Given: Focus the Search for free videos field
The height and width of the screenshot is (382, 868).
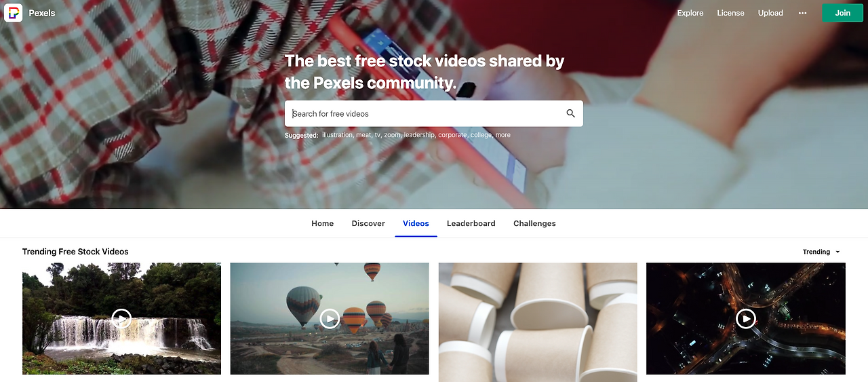Looking at the screenshot, I should coord(425,114).
